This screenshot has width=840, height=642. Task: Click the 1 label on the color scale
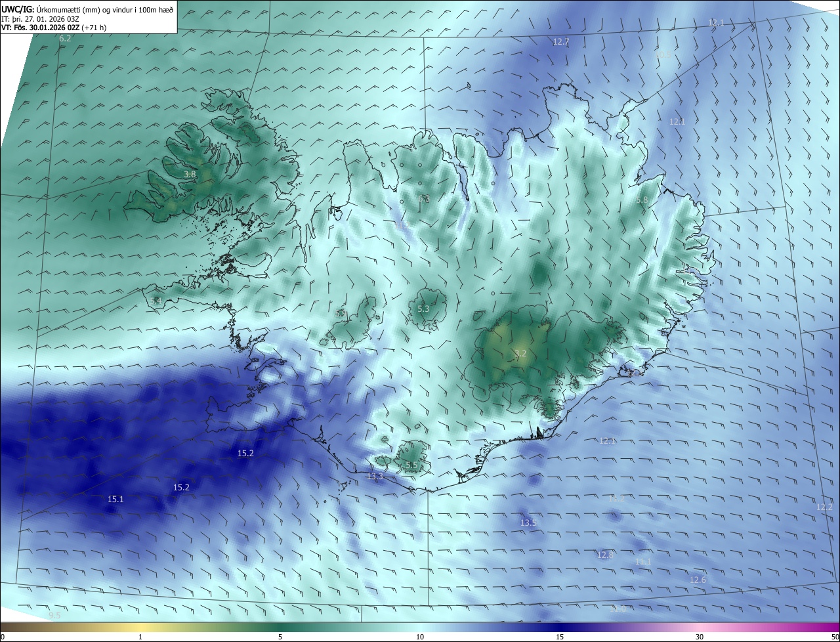pyautogui.click(x=140, y=637)
